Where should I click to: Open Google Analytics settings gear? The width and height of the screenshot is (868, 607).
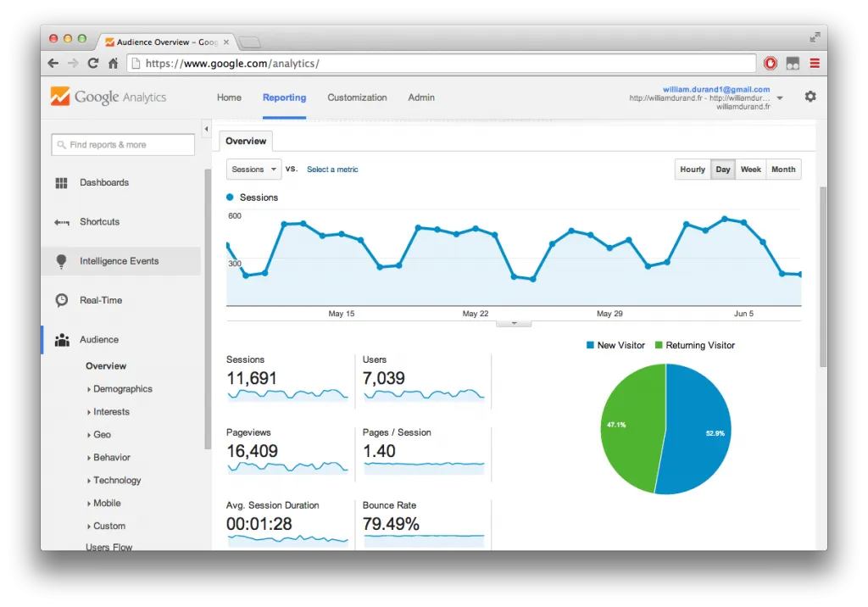click(x=810, y=97)
